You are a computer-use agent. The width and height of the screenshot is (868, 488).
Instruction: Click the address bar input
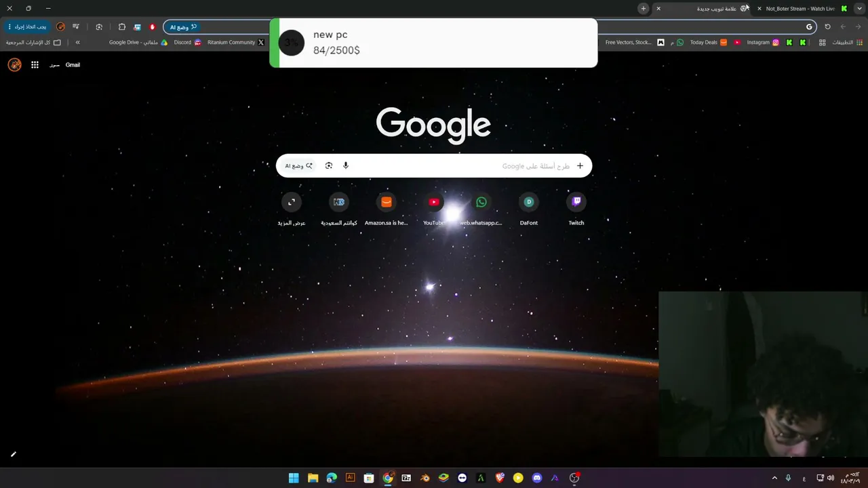click(x=488, y=27)
